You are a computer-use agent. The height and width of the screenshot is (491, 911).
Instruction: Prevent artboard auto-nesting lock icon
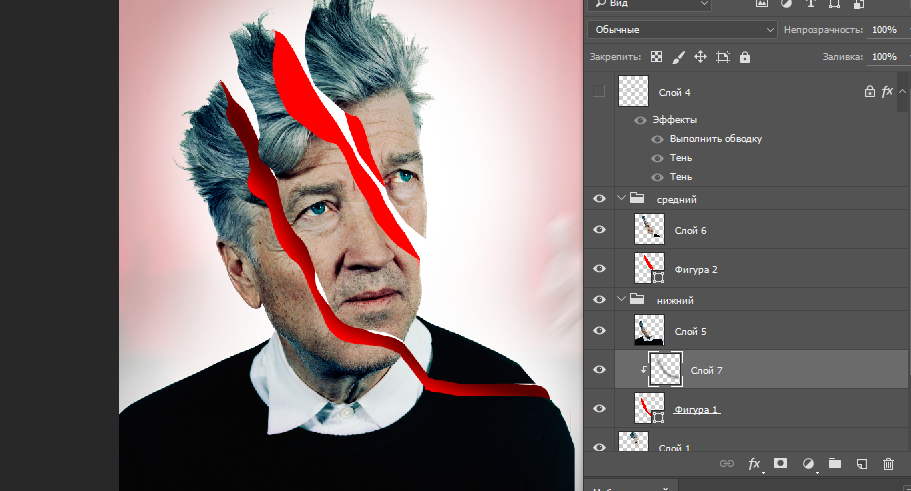click(x=723, y=57)
